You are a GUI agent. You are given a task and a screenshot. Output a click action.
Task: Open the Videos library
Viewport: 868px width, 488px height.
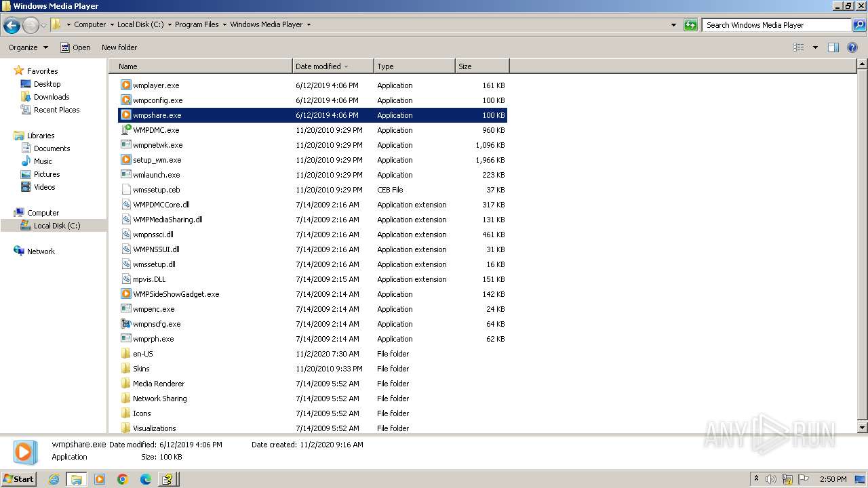(x=44, y=187)
